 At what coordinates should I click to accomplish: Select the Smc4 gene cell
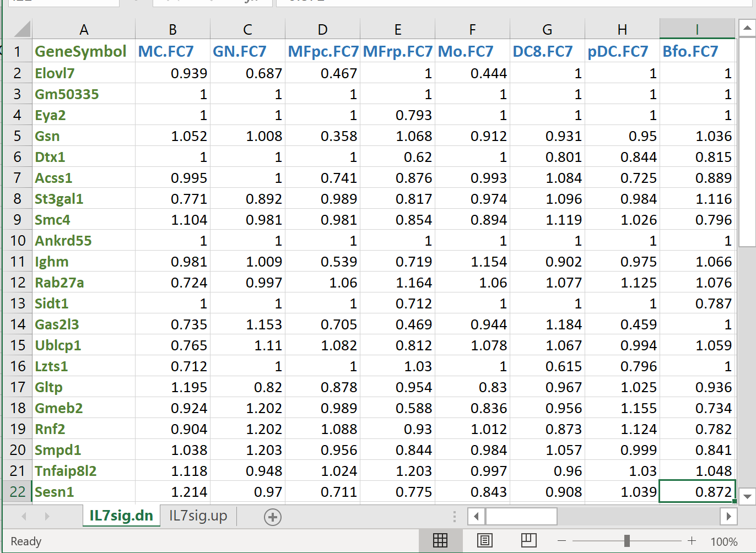[84, 220]
